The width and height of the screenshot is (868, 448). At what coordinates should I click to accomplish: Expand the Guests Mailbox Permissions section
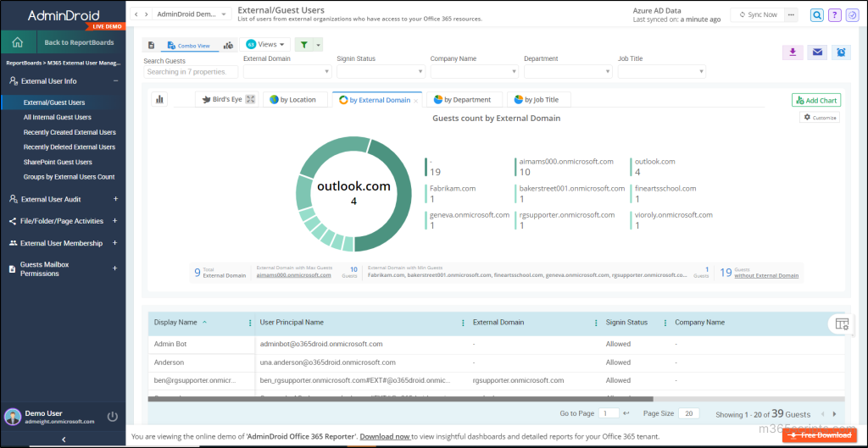[115, 268]
